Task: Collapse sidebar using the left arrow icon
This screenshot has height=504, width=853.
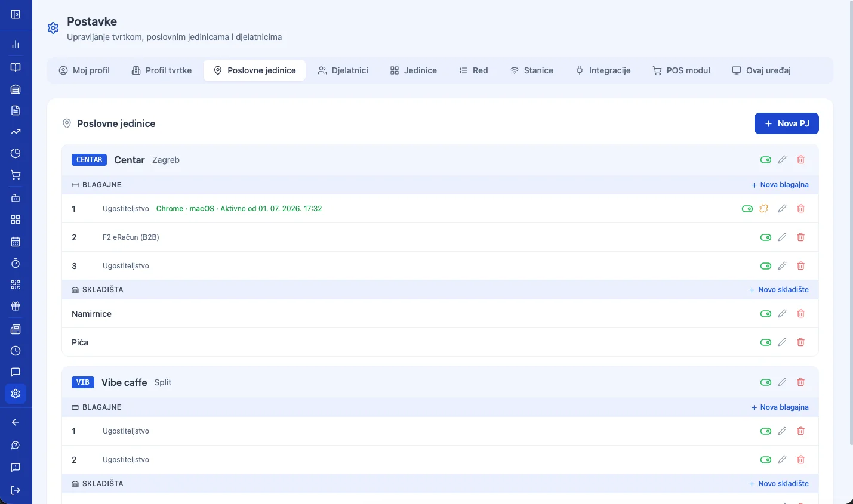Action: pyautogui.click(x=16, y=422)
